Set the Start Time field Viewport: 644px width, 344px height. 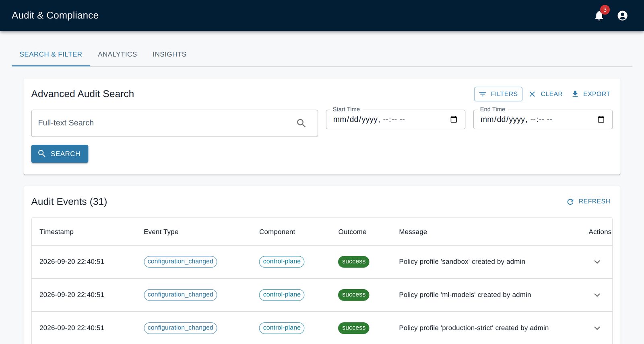coord(396,119)
